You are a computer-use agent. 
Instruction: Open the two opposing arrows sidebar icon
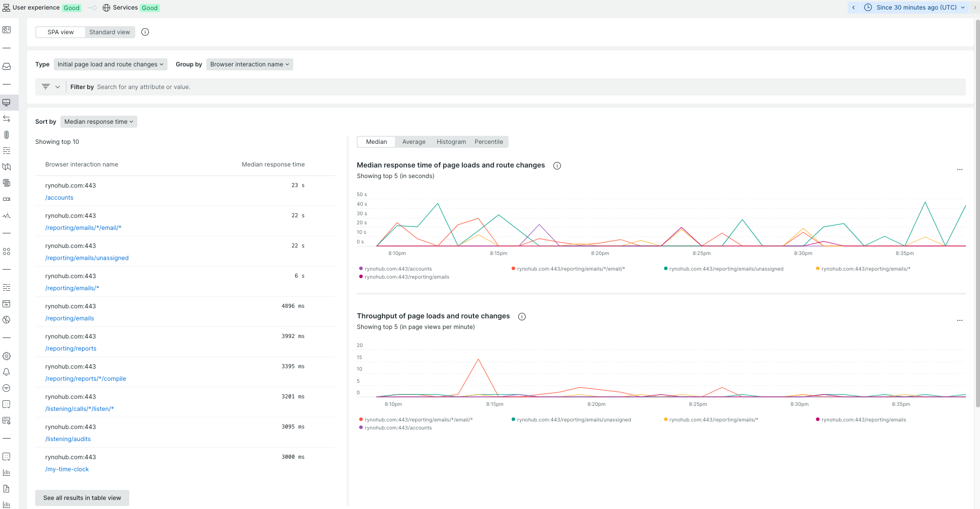(x=7, y=119)
